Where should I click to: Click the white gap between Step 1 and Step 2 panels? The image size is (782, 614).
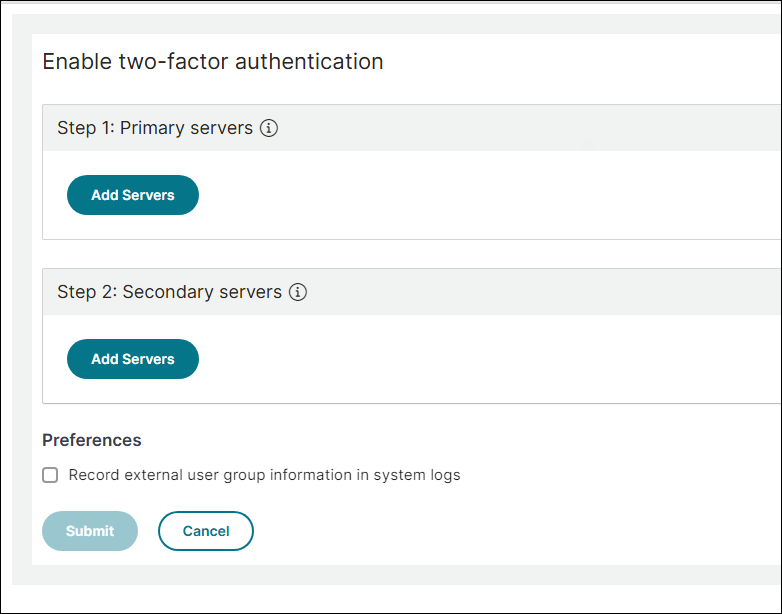(x=400, y=254)
